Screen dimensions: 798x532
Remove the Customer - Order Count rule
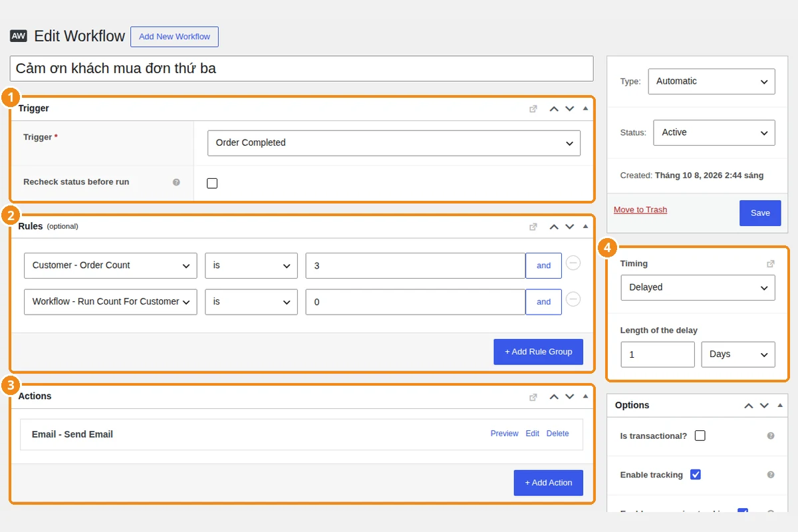(x=573, y=263)
